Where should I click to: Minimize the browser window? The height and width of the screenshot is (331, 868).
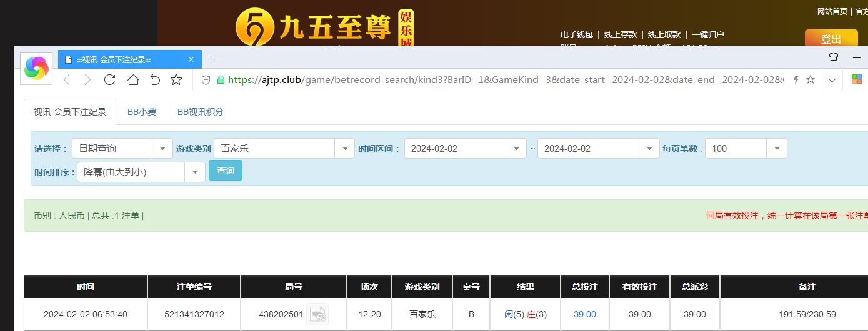[x=857, y=57]
